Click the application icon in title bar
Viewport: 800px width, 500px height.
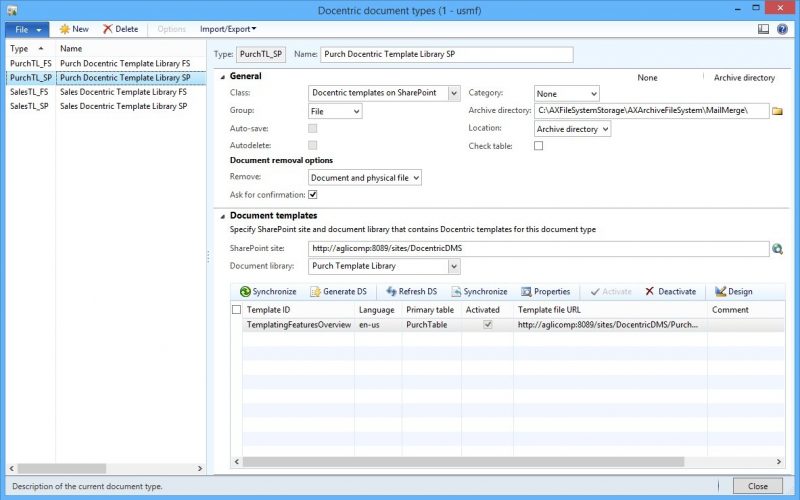pyautogui.click(x=12, y=10)
